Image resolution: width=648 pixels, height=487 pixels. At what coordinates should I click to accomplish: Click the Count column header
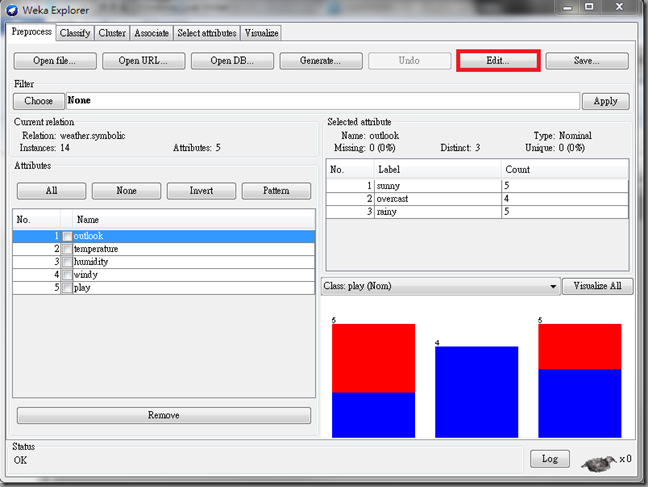(x=565, y=169)
